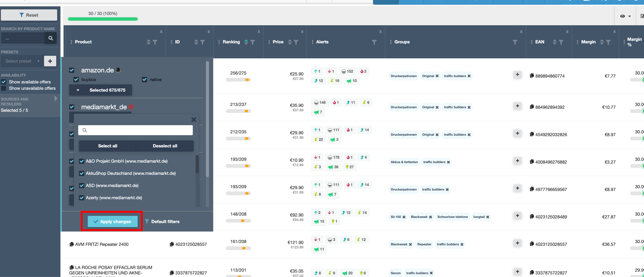This screenshot has width=644, height=277.
Task: Click the skull alert badge 152
Action: click(347, 71)
